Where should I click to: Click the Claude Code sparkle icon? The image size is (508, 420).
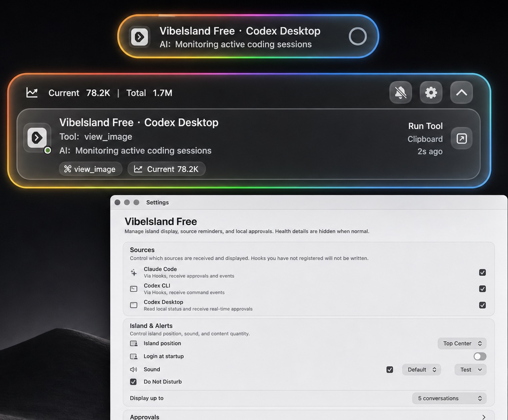pyautogui.click(x=133, y=273)
